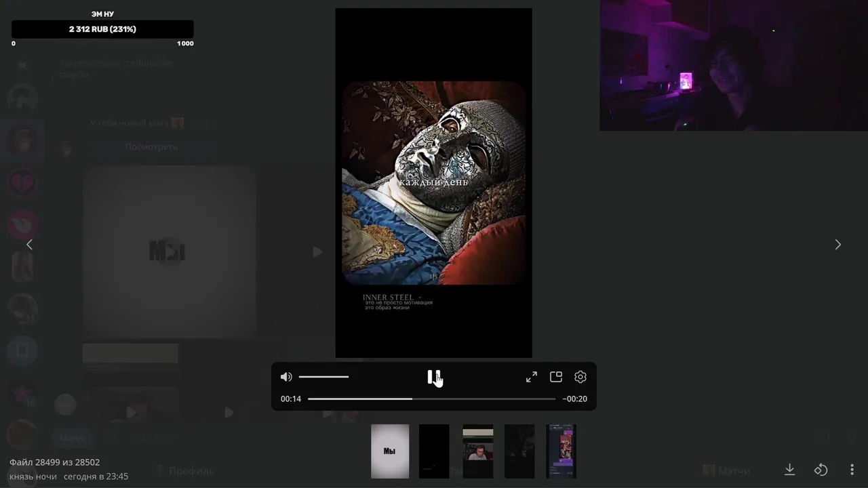Open the three-dot more options menu
Image resolution: width=868 pixels, height=488 pixels.
(x=852, y=469)
